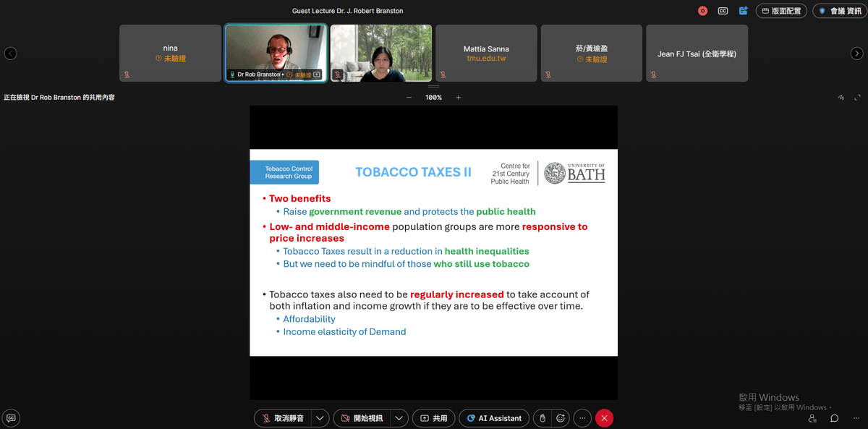Click the Tobacco Control Research Group badge
The image size is (868, 429).
click(284, 172)
